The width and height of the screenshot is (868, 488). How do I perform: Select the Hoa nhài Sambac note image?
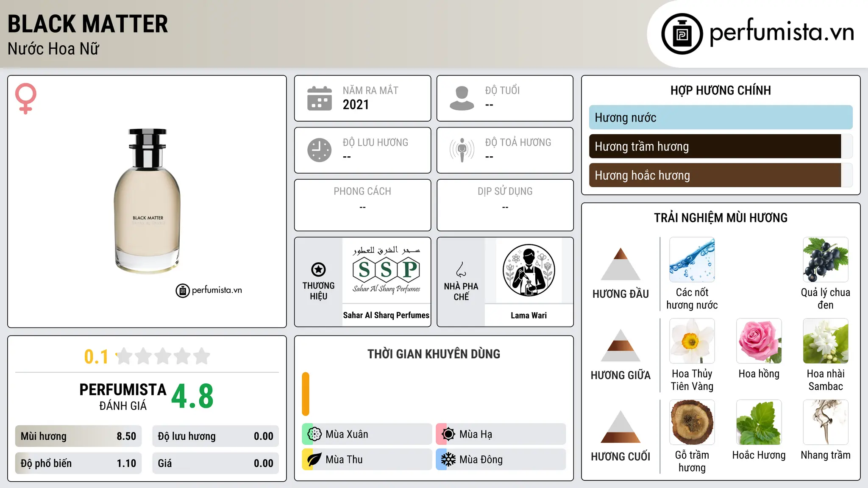(826, 341)
